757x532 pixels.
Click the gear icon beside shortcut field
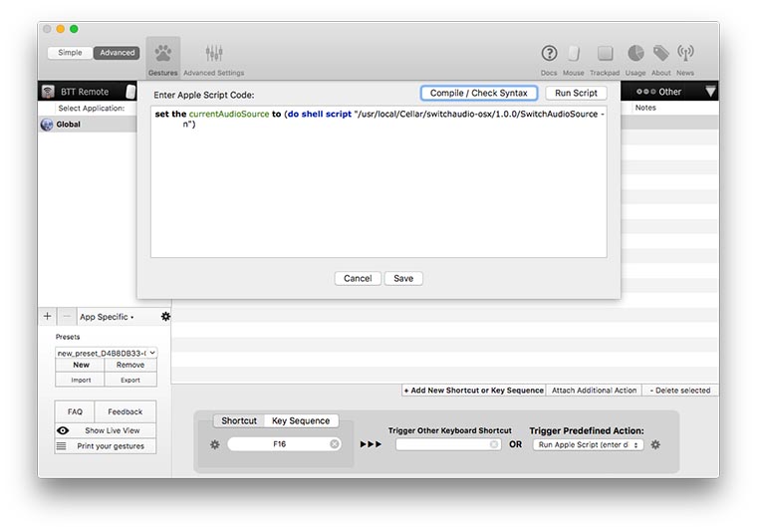pos(215,444)
